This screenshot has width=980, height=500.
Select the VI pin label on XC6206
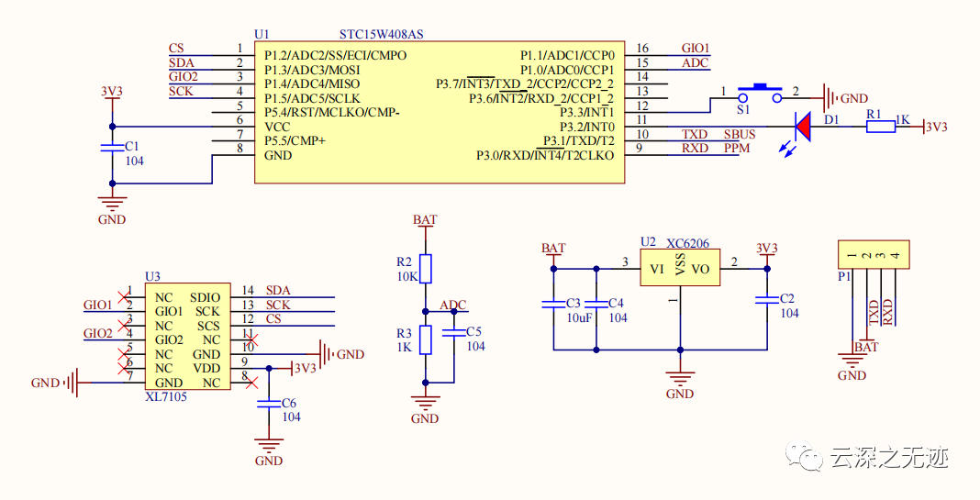pyautogui.click(x=658, y=269)
